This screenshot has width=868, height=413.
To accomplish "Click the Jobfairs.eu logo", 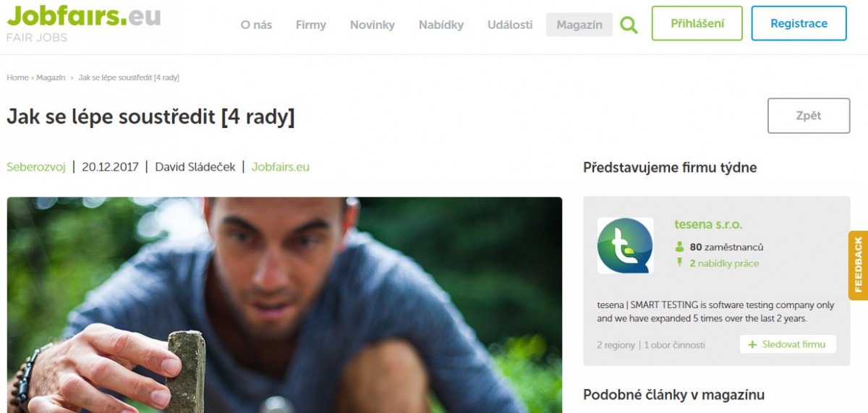I will (83, 22).
